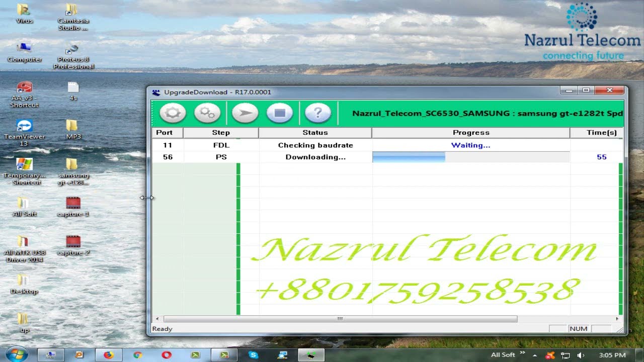
Task: Expand the All Soft toolbar chevron
Action: (521, 353)
